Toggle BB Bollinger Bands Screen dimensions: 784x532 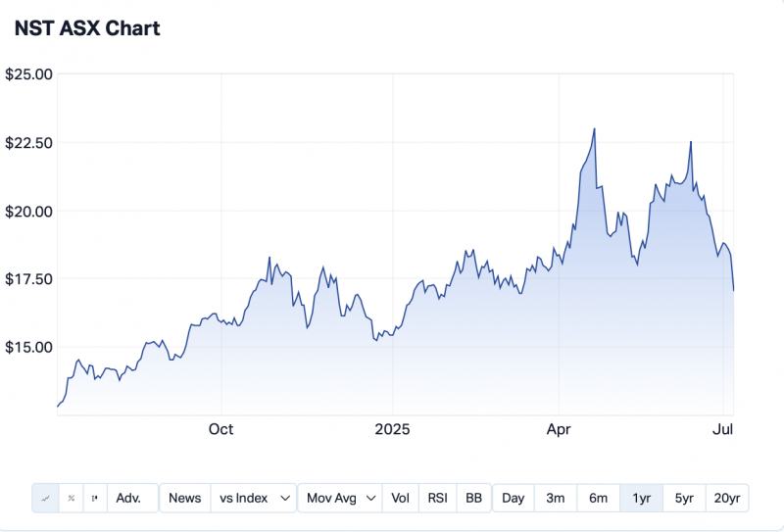pos(474,498)
